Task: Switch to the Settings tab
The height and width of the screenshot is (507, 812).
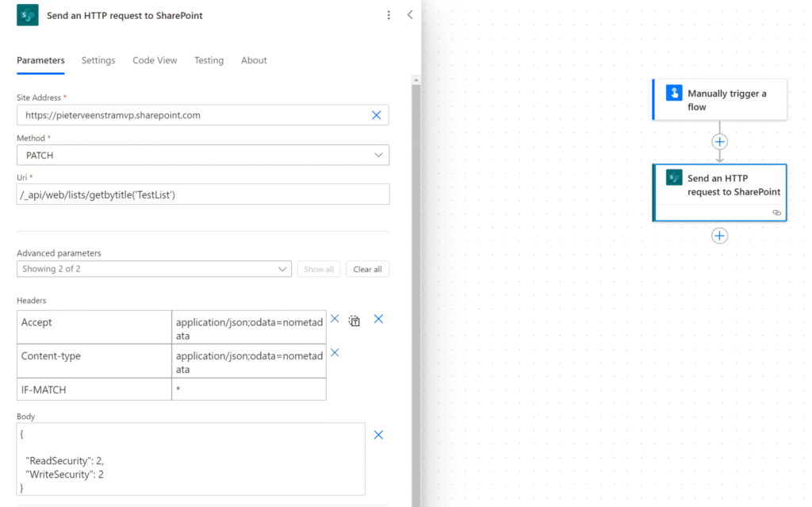Action: pyautogui.click(x=98, y=60)
